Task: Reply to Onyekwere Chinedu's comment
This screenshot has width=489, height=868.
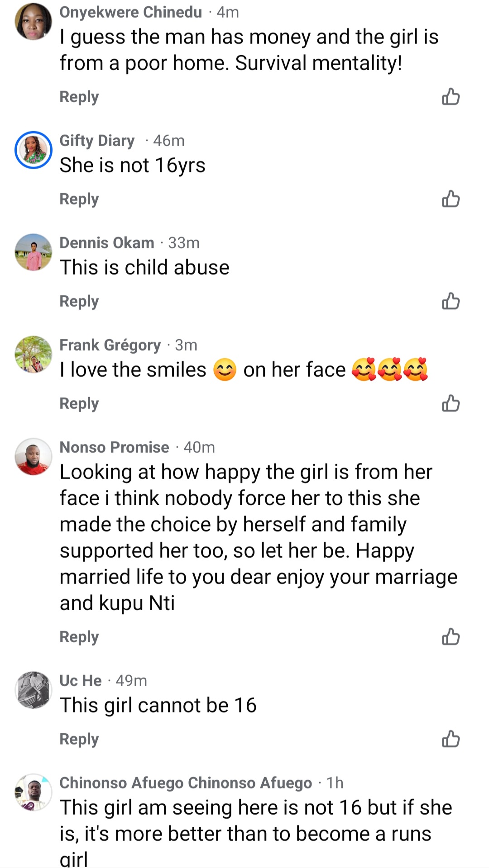Action: (79, 97)
